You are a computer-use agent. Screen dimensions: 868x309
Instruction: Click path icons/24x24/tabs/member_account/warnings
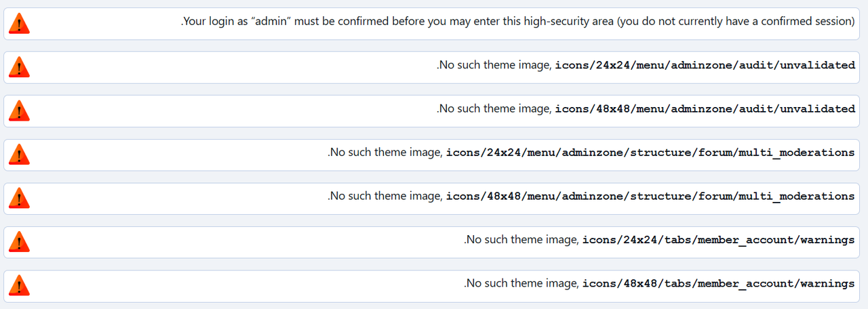click(719, 240)
